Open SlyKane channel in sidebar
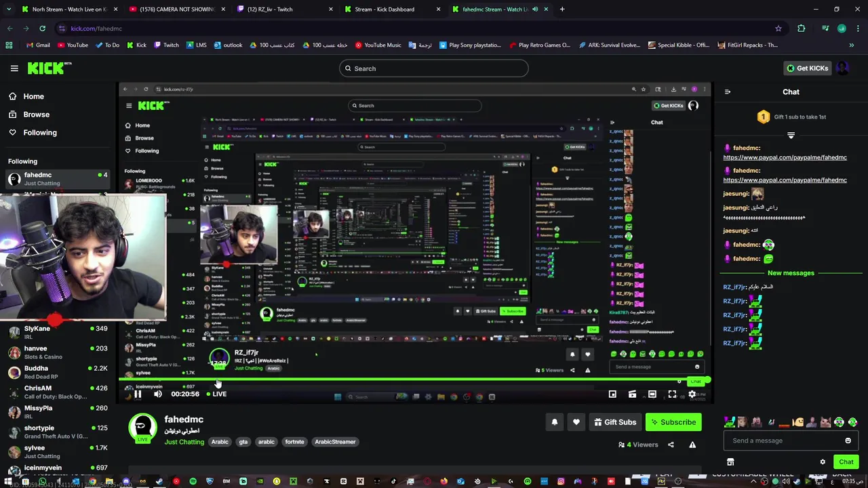This screenshot has height=488, width=868. [58, 332]
